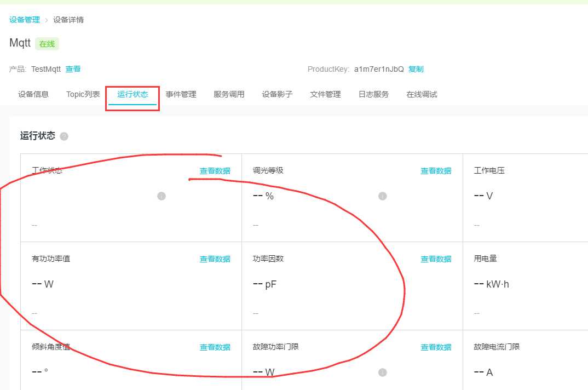Click the 有功功率值 property label
Image resolution: width=588 pixels, height=390 pixels.
tap(51, 259)
